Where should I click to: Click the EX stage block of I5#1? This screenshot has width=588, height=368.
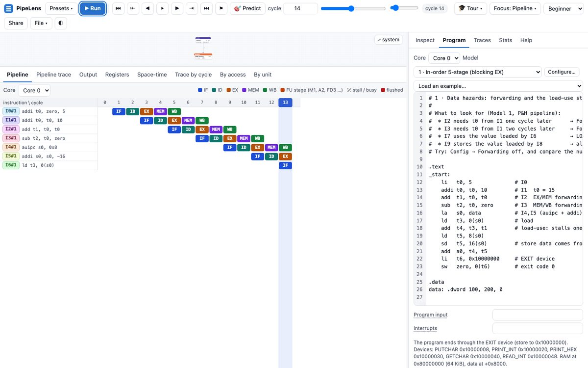tap(285, 157)
